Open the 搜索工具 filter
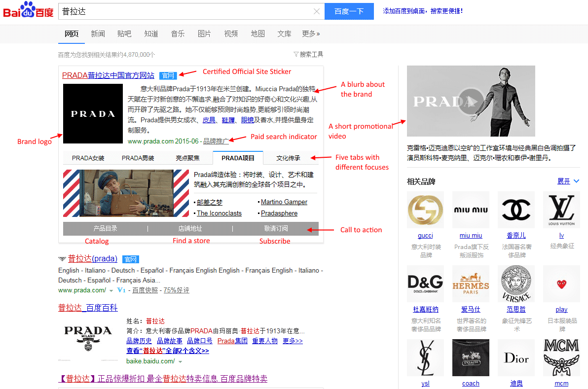The width and height of the screenshot is (588, 389). (x=308, y=54)
